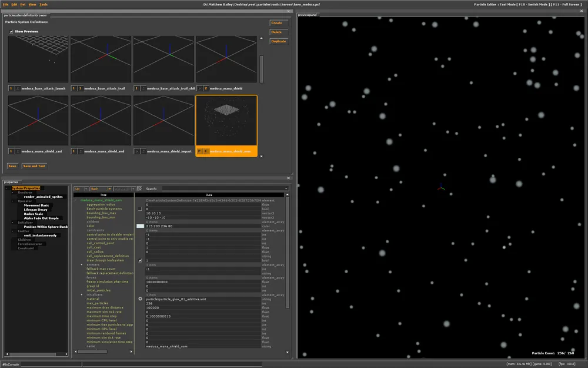Click the children badge '2' beside medusa_mana_shield
This screenshot has width=588, height=368.
206,88
